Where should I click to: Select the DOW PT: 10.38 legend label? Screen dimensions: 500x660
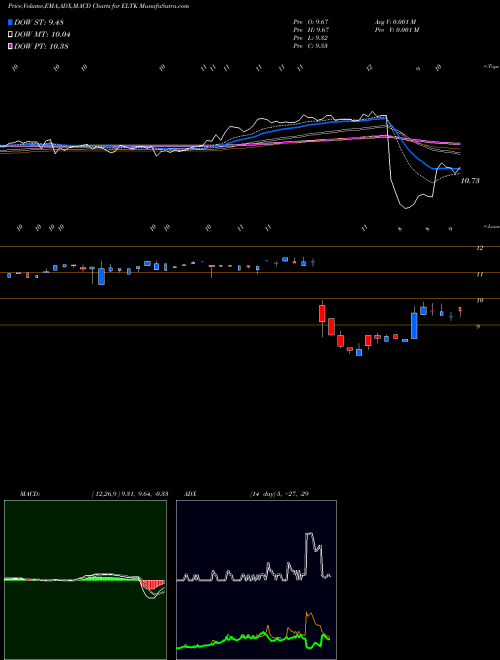[x=41, y=46]
